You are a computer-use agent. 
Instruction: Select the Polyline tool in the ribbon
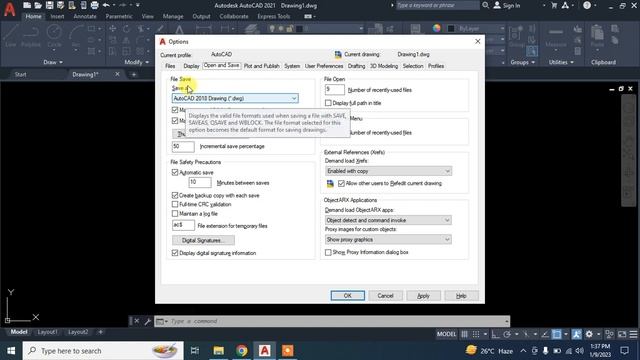tap(31, 36)
